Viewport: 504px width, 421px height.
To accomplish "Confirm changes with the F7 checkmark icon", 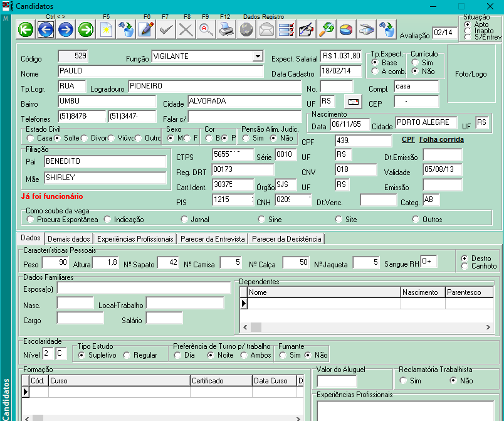I will (x=166, y=30).
